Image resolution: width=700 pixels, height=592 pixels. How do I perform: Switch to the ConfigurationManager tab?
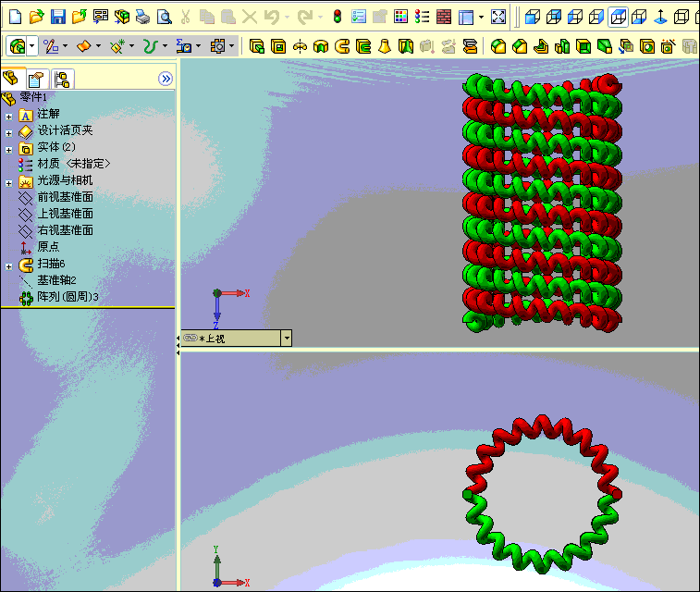point(62,80)
